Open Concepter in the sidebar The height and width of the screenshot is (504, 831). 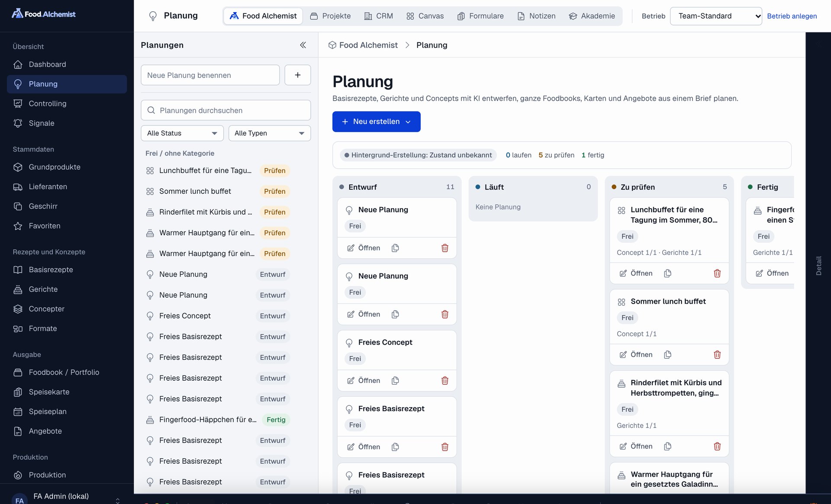click(67, 309)
